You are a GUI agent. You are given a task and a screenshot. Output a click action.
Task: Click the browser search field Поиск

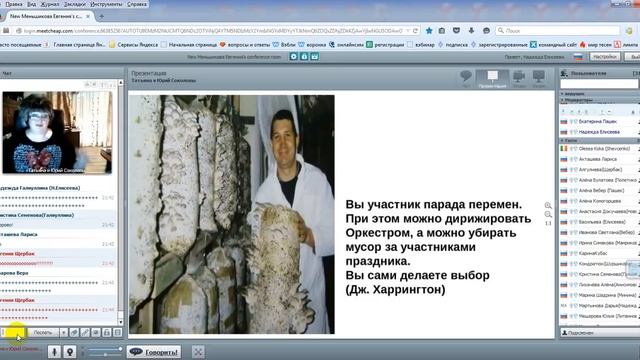[558, 31]
